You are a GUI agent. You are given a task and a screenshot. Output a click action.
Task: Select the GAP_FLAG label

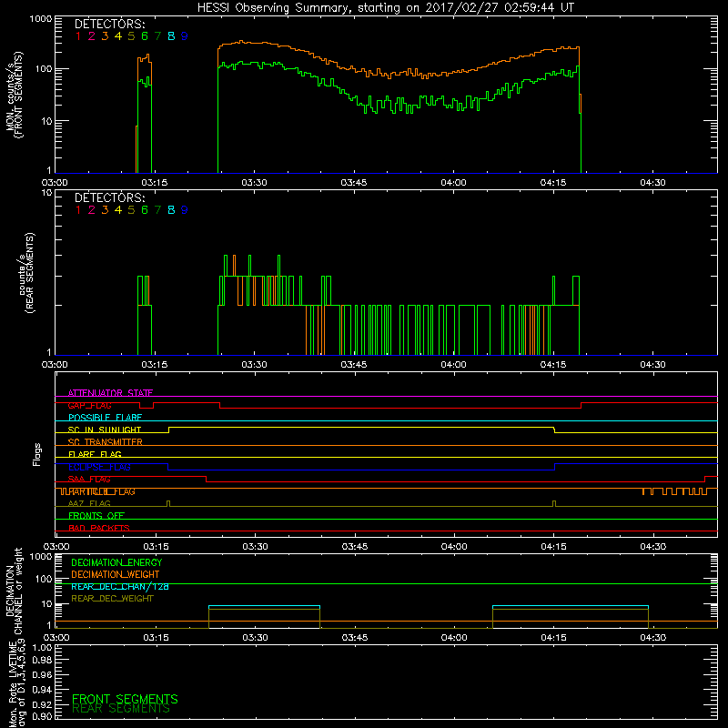pyautogui.click(x=89, y=405)
